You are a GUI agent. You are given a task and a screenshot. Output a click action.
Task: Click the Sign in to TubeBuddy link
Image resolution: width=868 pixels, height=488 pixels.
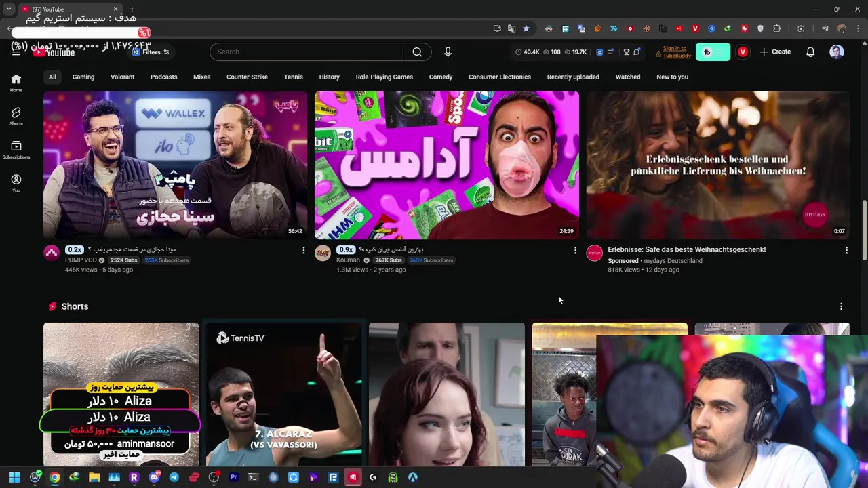677,52
